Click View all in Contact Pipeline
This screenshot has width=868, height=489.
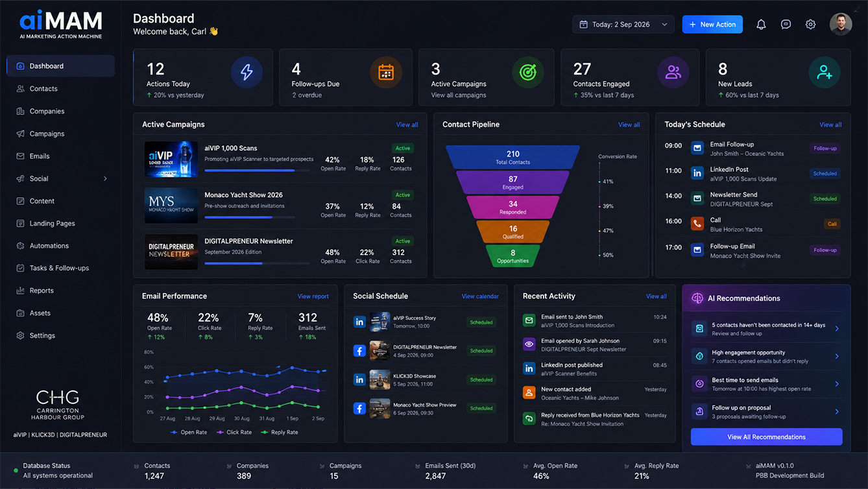pyautogui.click(x=629, y=125)
